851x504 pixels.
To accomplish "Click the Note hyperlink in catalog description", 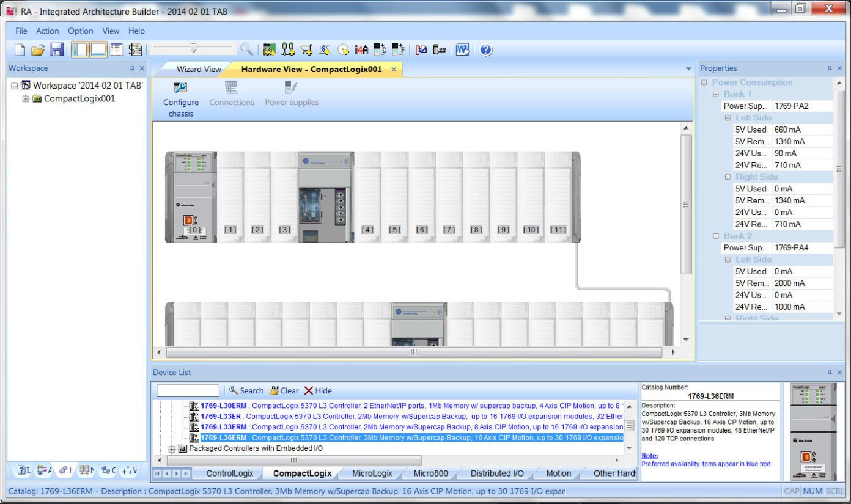I will coord(649,455).
